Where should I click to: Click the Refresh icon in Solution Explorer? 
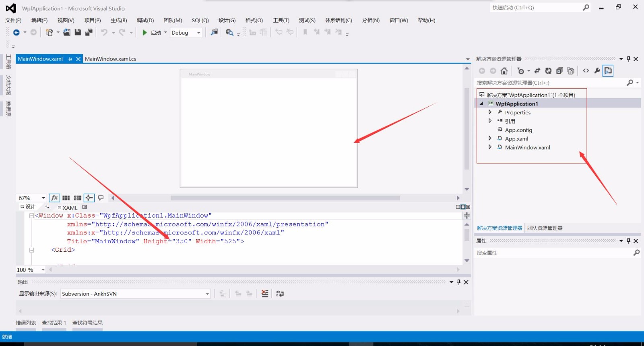click(x=548, y=71)
